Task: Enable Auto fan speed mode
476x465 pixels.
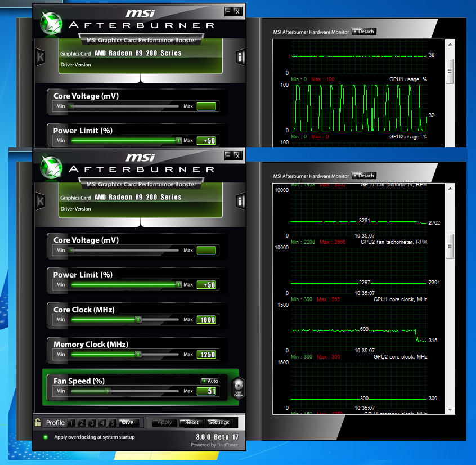Action: point(210,381)
